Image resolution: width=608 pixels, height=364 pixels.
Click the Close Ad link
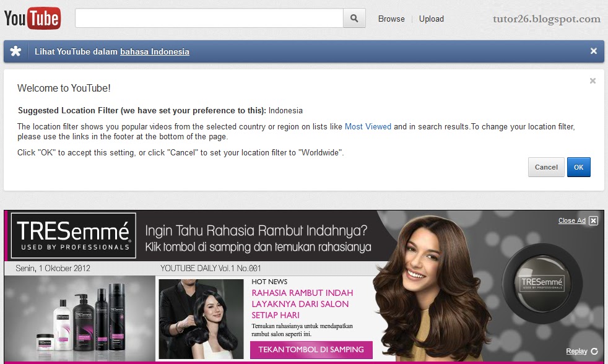point(571,220)
